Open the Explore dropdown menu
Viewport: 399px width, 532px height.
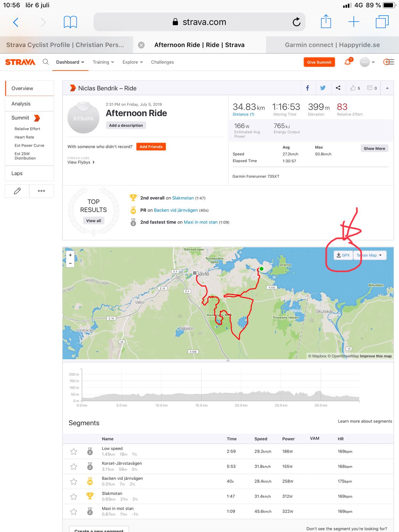(133, 62)
